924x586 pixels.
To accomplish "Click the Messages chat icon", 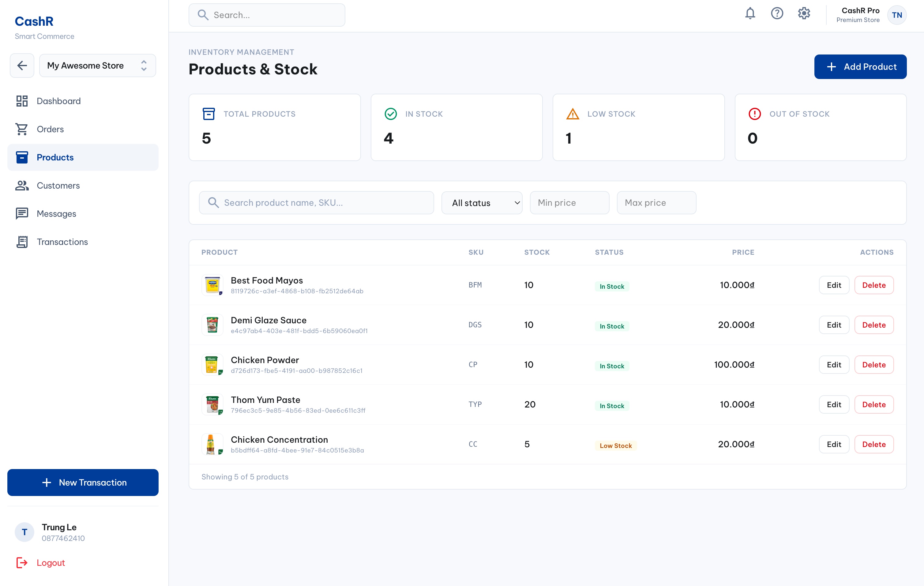I will (x=22, y=214).
